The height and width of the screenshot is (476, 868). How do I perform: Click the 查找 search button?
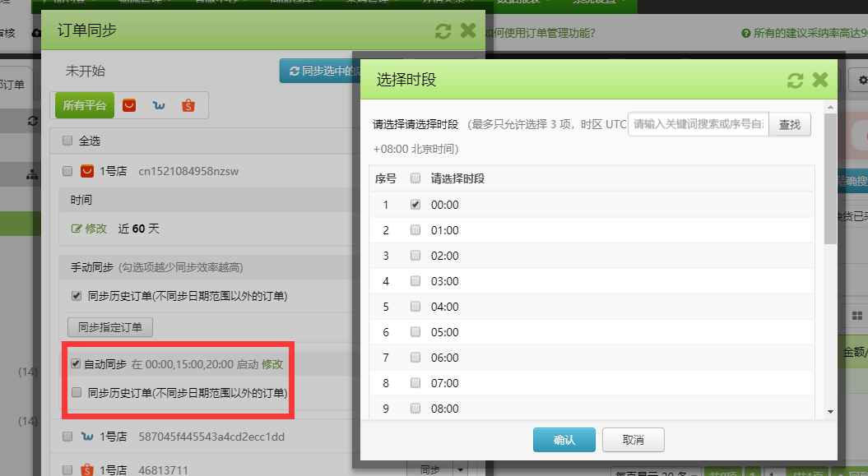pyautogui.click(x=790, y=124)
